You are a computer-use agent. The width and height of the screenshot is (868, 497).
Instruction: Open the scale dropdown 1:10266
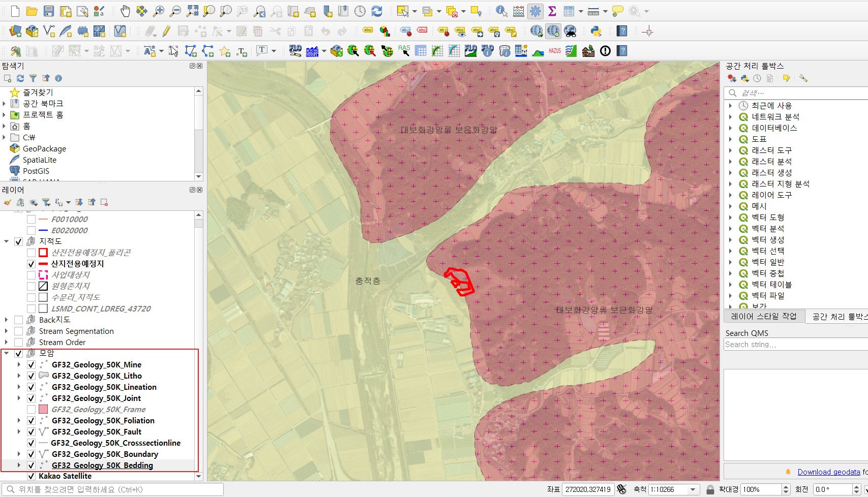tap(693, 489)
